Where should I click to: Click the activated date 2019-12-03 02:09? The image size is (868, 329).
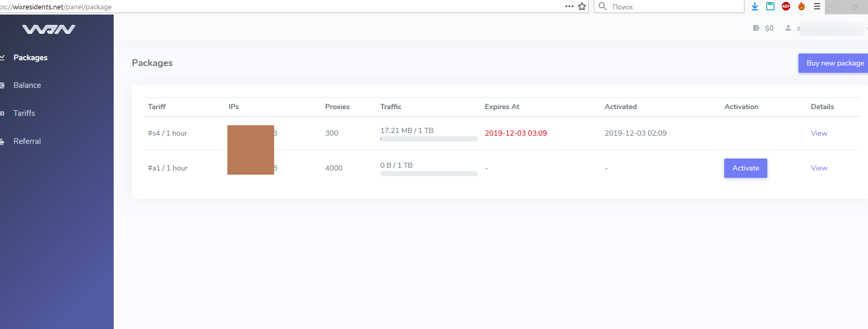(636, 133)
